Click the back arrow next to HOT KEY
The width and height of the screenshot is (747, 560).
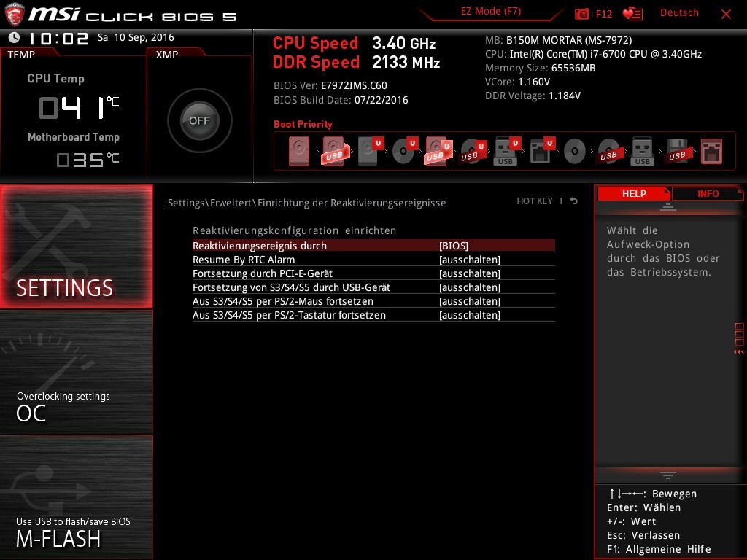pyautogui.click(x=574, y=201)
